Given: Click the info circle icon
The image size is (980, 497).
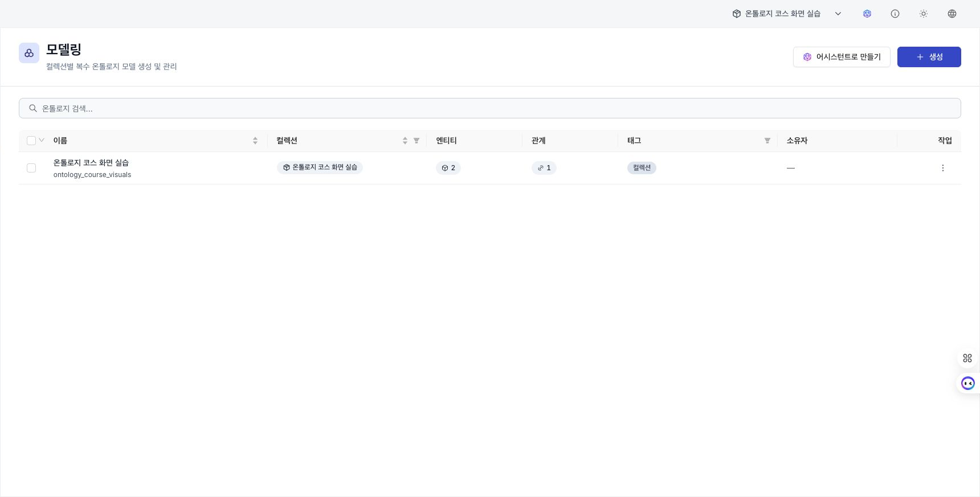Looking at the screenshot, I should click(895, 14).
